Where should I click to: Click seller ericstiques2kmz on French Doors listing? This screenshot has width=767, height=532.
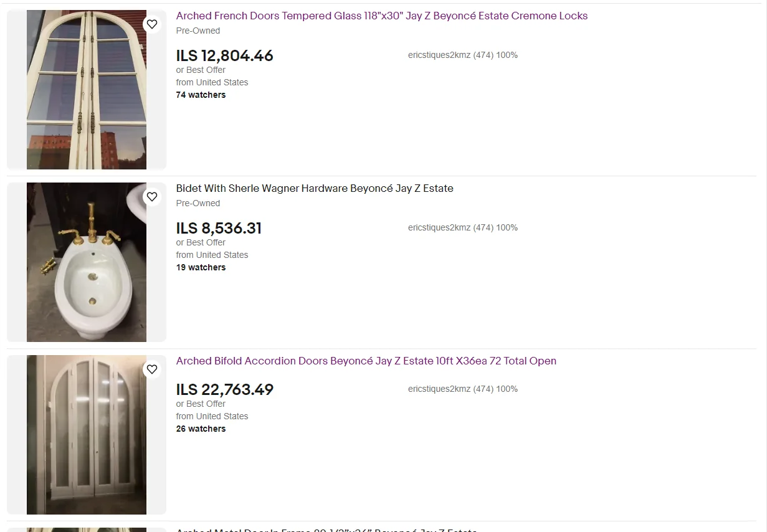(462, 55)
